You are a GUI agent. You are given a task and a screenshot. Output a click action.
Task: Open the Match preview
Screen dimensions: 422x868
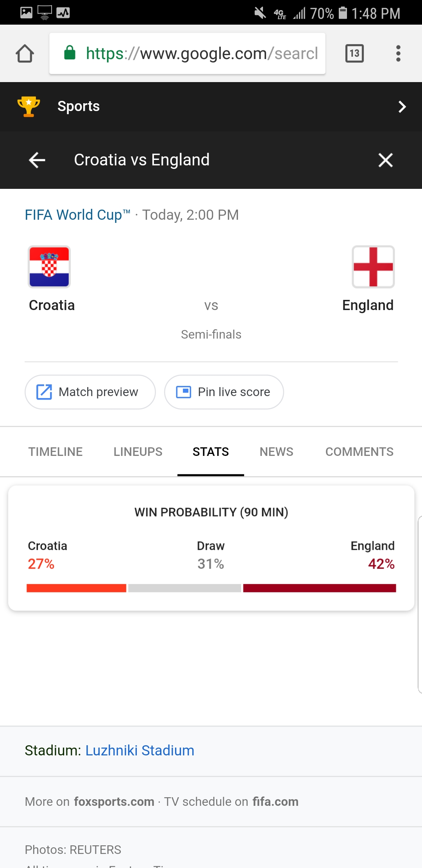coord(90,392)
